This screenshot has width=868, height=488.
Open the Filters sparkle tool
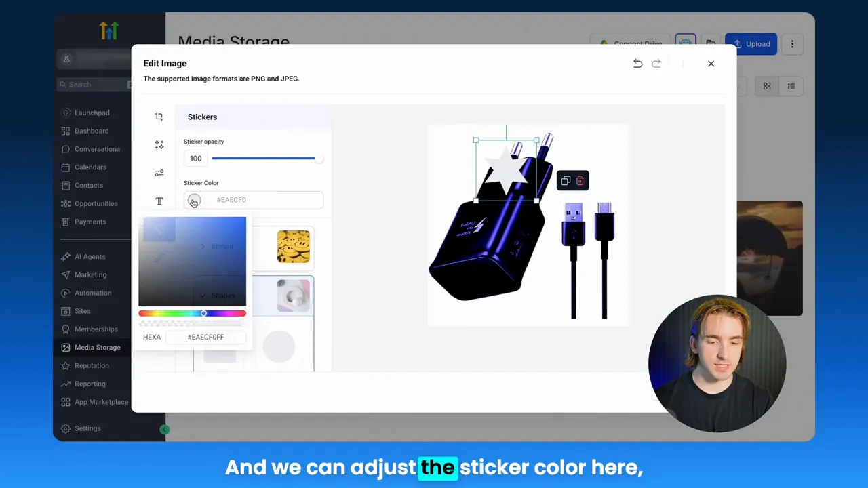pyautogui.click(x=159, y=145)
